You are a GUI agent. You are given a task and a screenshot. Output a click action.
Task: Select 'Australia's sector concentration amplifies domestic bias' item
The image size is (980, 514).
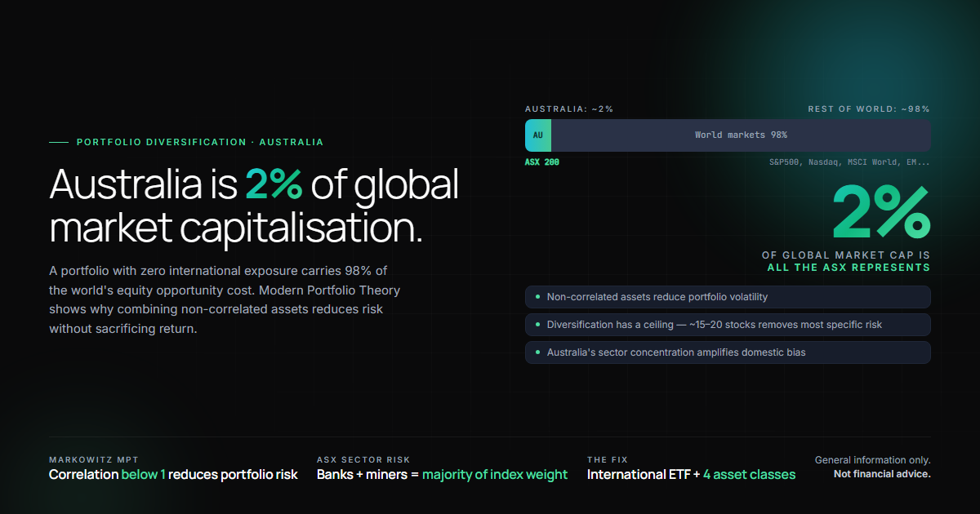[728, 352]
